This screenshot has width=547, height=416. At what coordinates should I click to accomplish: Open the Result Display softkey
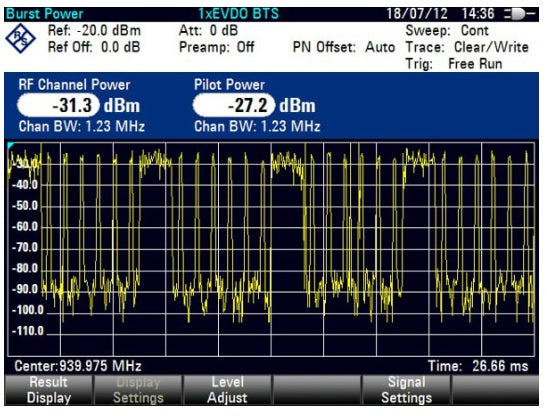(x=49, y=390)
